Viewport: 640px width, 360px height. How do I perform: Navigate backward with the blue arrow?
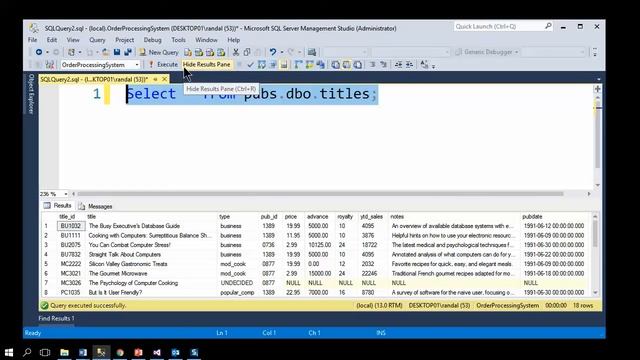point(39,52)
